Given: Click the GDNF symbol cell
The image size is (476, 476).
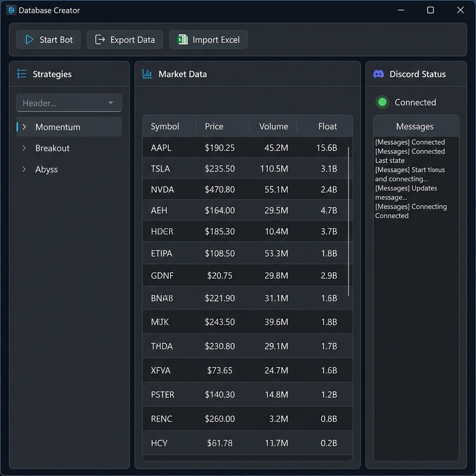Looking at the screenshot, I should (162, 276).
